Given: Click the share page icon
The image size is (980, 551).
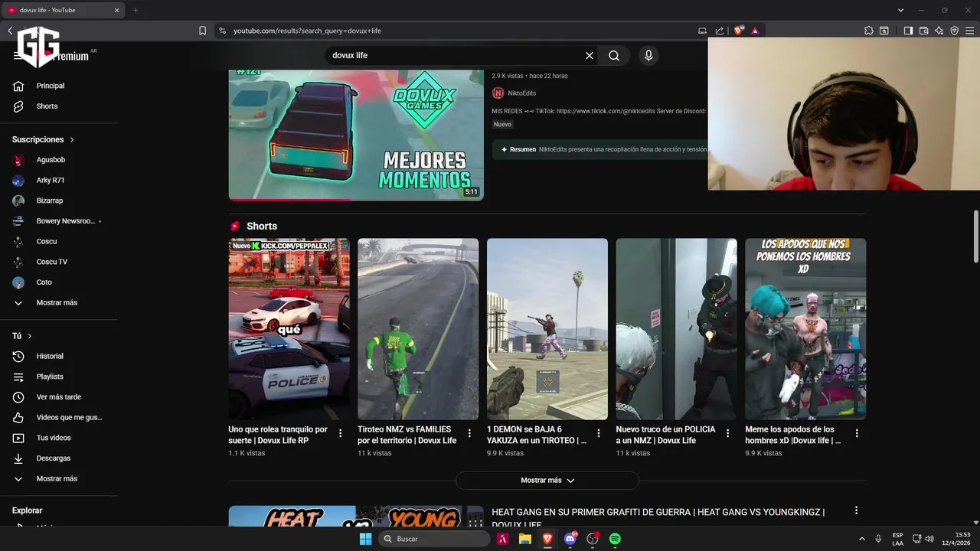Looking at the screenshot, I should (x=720, y=31).
